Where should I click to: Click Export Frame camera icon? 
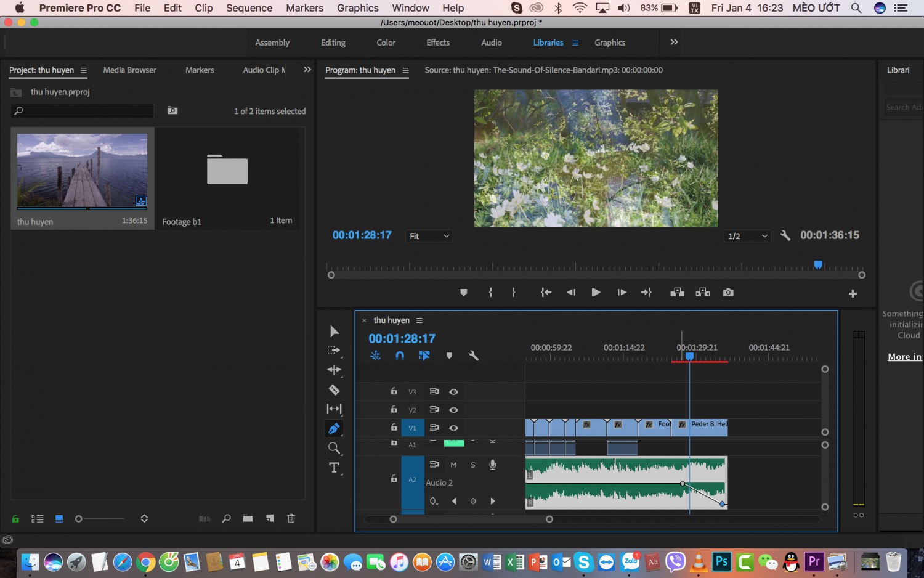[728, 292]
